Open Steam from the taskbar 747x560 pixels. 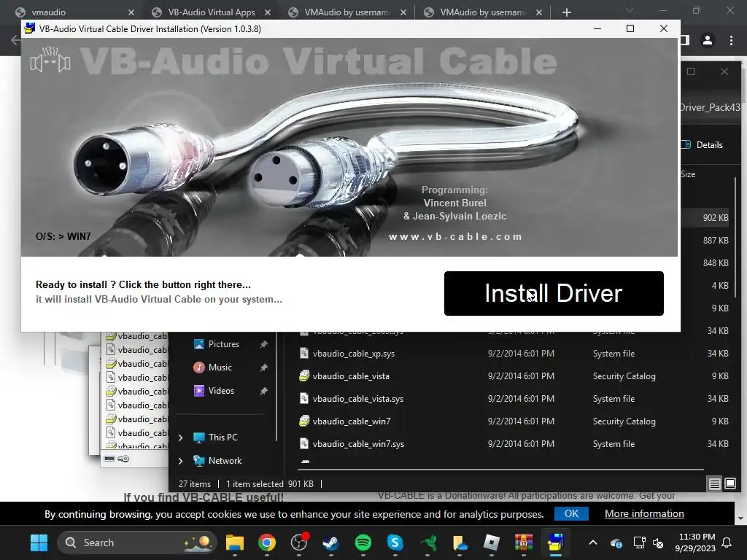(330, 542)
